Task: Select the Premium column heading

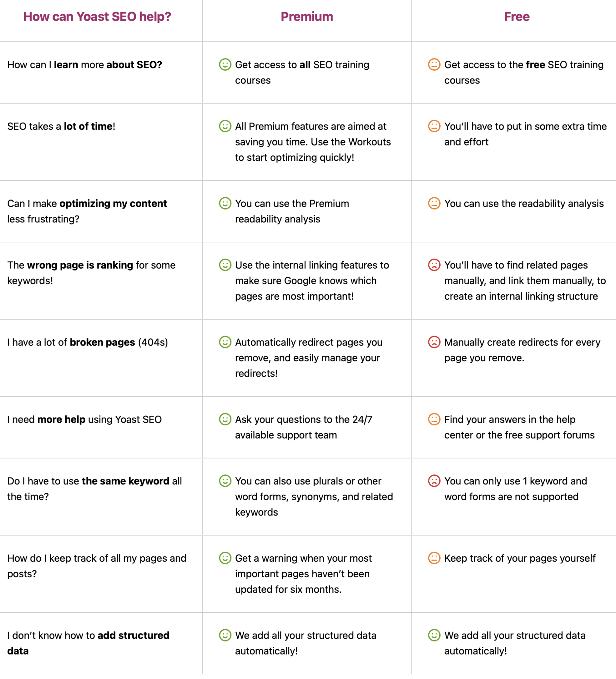Action: point(307,17)
